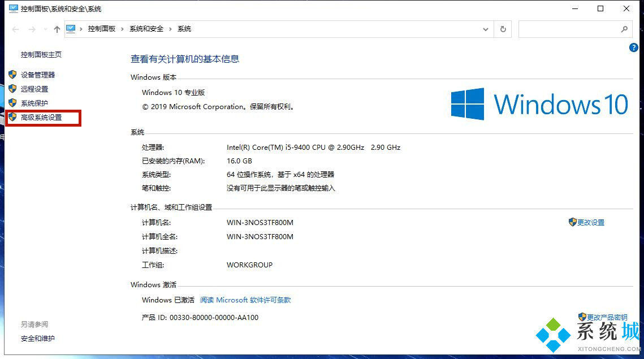
Task: Open 远程设置 from the sidebar
Action: (34, 89)
